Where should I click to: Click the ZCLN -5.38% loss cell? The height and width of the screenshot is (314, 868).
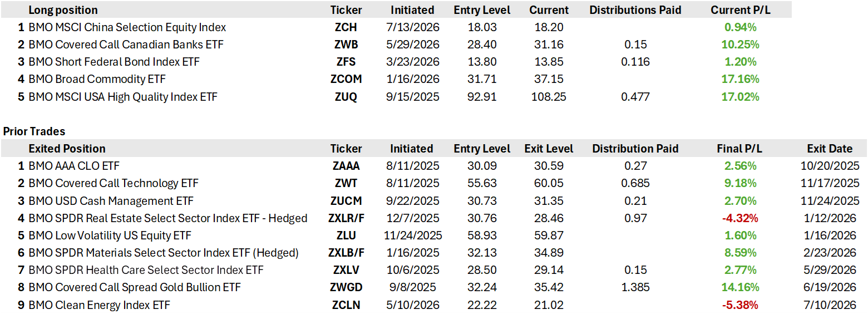pyautogui.click(x=739, y=305)
